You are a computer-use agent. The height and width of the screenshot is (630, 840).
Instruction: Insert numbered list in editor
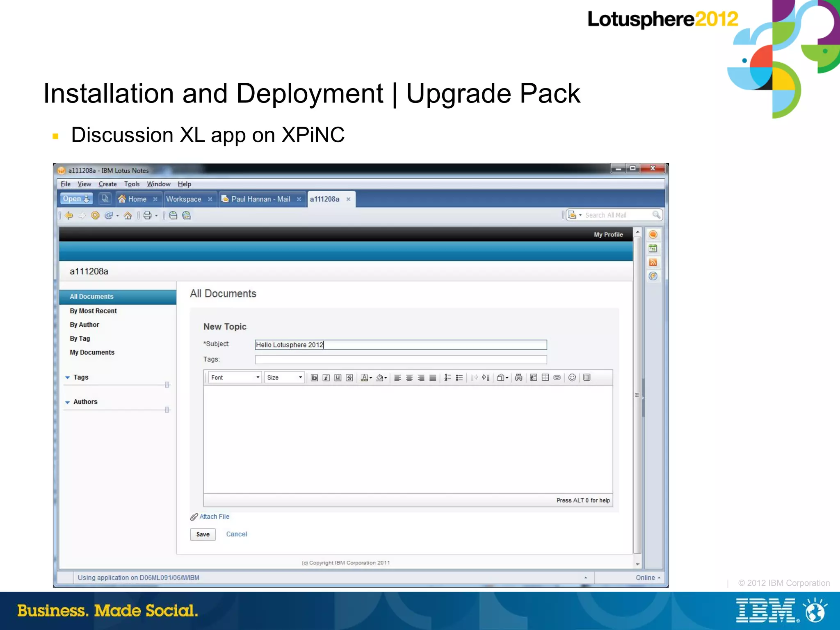point(447,378)
